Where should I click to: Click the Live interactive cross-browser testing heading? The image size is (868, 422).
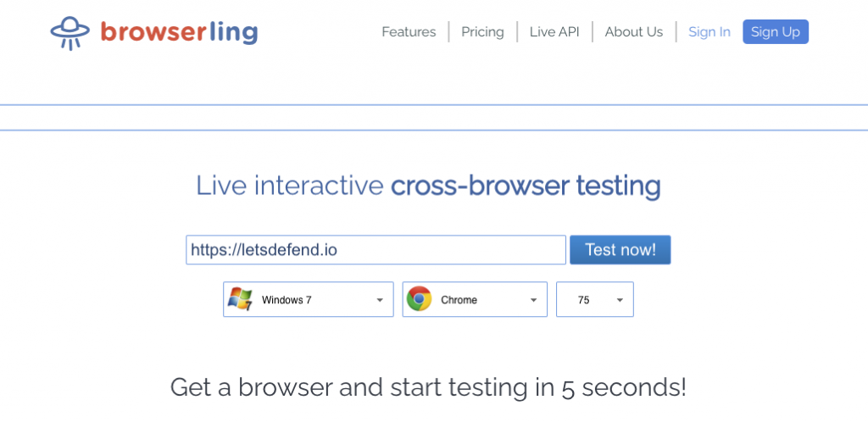[428, 186]
